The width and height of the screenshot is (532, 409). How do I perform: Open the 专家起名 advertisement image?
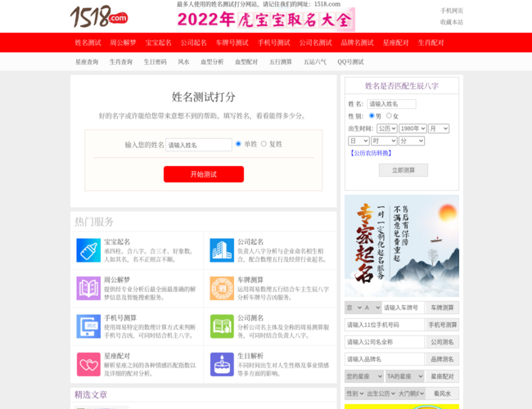click(402, 246)
